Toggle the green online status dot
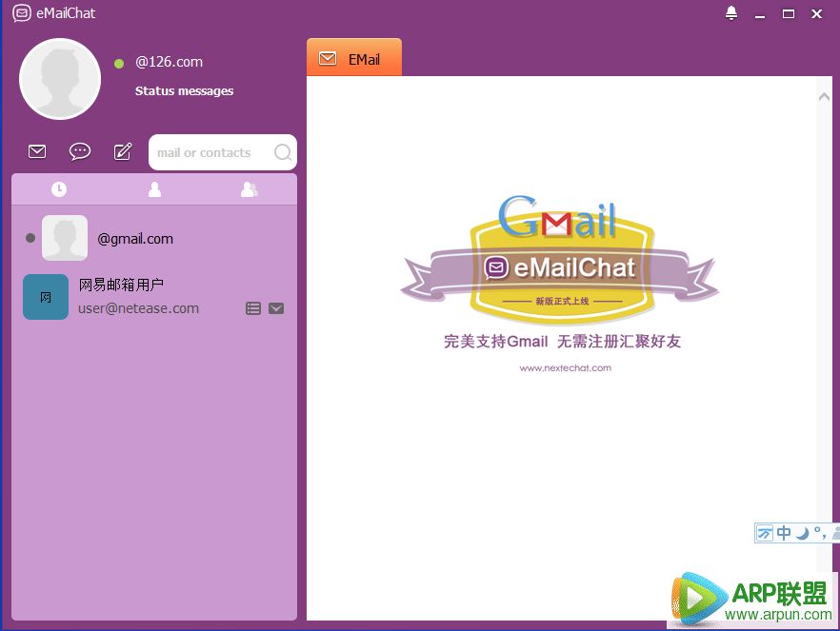This screenshot has width=840, height=631. [119, 64]
